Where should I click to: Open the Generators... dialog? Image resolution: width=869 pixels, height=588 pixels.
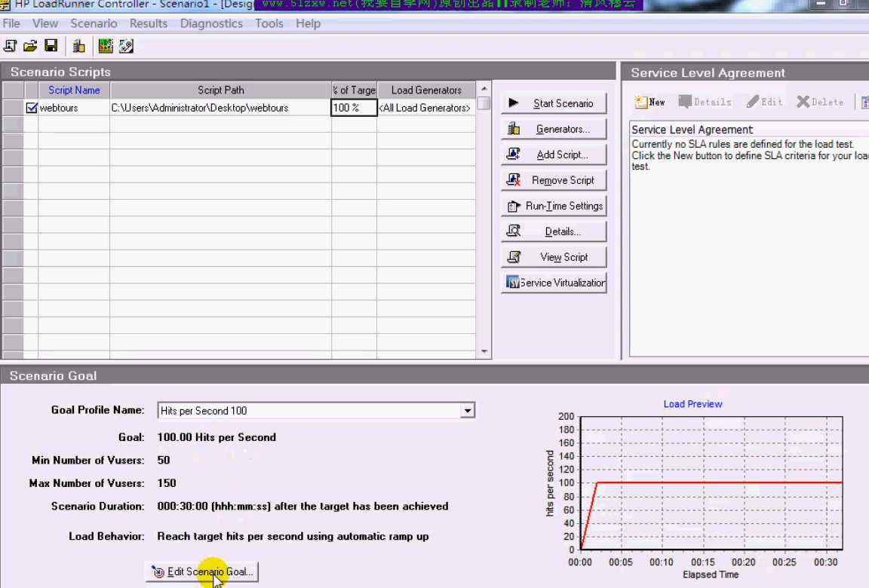coord(554,129)
